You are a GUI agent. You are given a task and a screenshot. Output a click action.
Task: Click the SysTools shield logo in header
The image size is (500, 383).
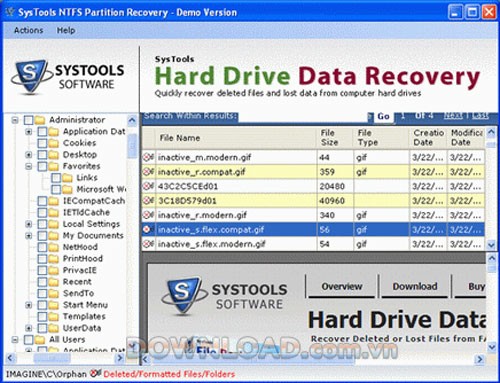pyautogui.click(x=31, y=76)
